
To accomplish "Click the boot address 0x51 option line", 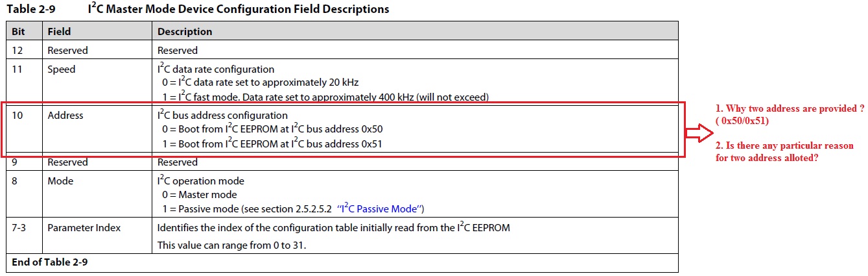I will [272, 144].
